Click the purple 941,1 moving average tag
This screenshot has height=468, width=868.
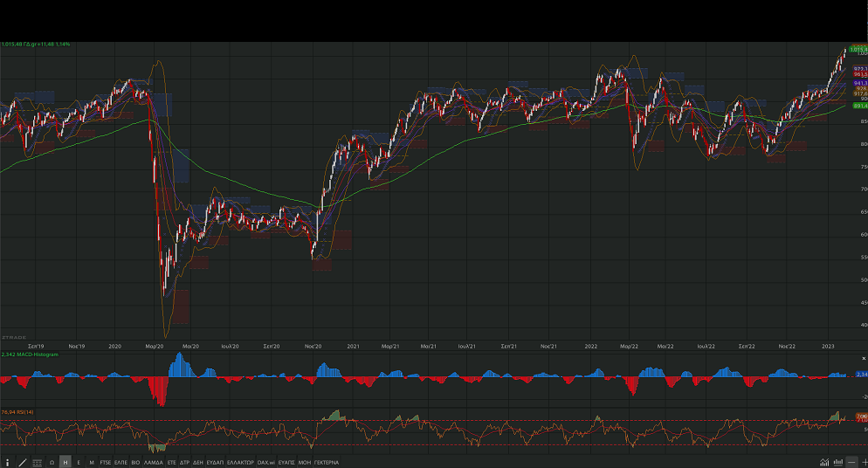click(x=860, y=83)
